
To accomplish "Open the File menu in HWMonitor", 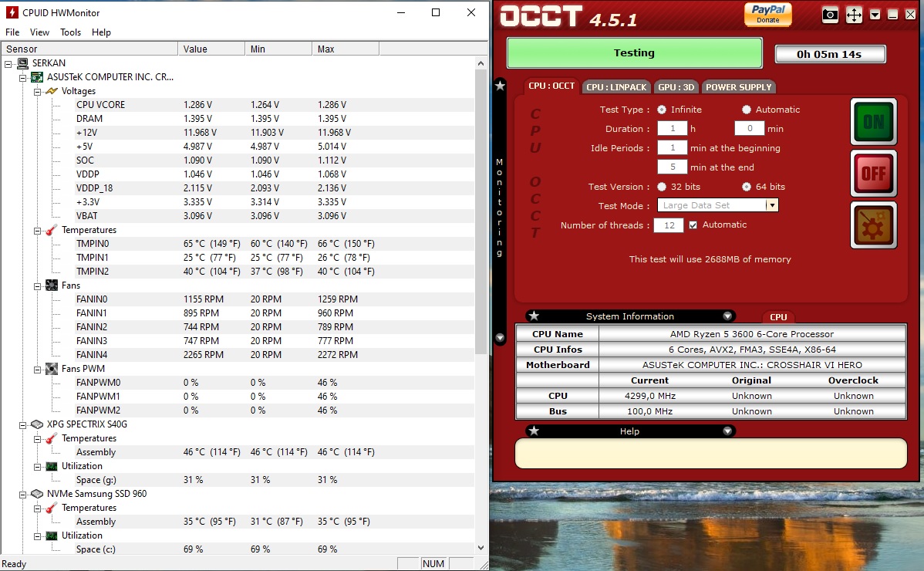I will (x=12, y=32).
